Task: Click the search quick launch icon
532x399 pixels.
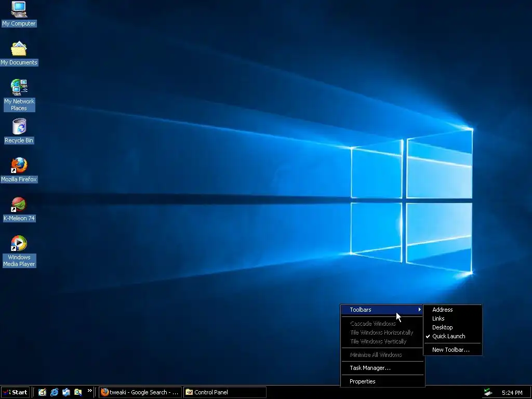Action: pos(78,392)
